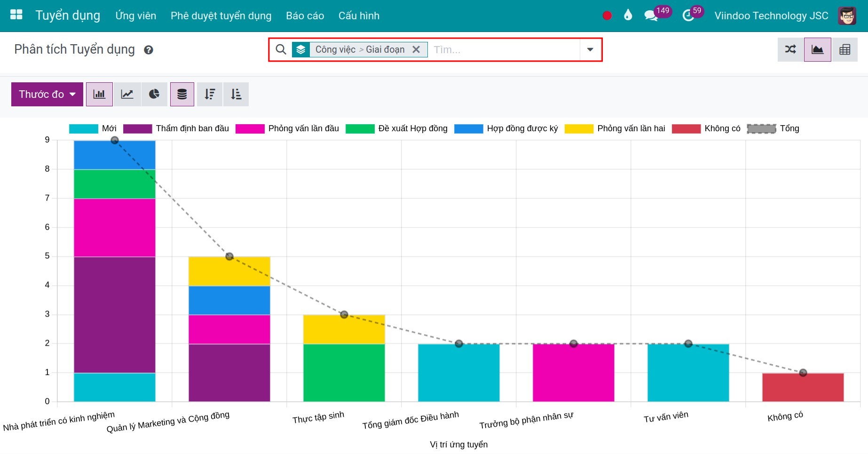Select bar chart mode

(x=99, y=94)
